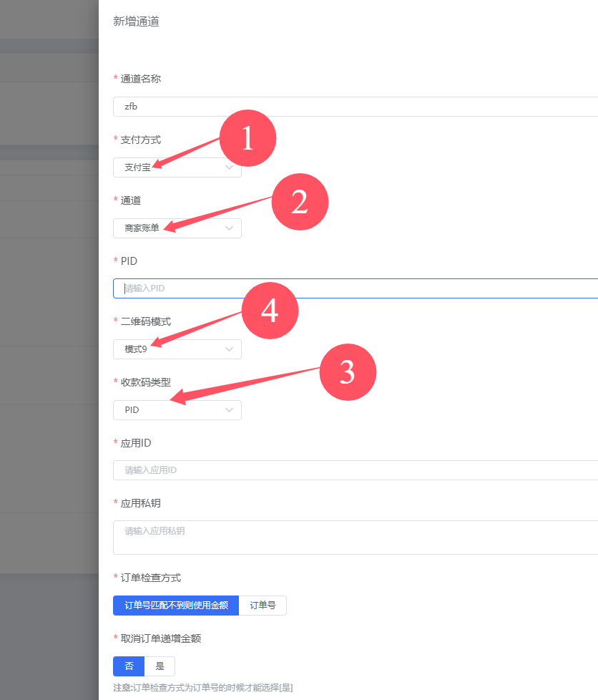Click red numbered marker 1
Viewport: 598px width, 700px height.
(247, 138)
